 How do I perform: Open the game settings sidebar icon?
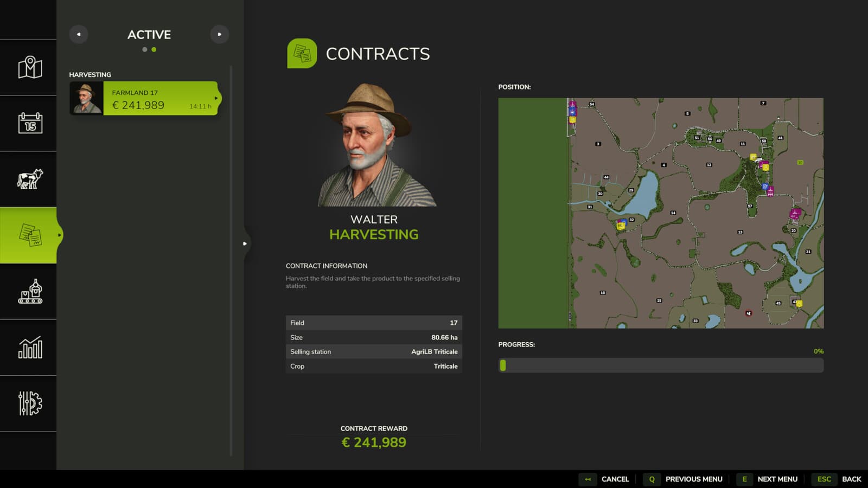(x=30, y=403)
